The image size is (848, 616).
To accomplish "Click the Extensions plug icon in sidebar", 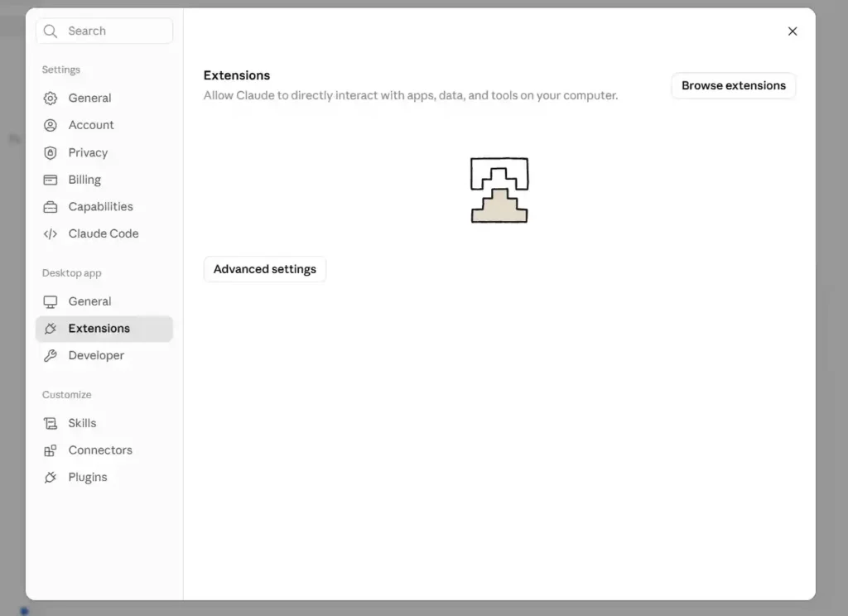I will pyautogui.click(x=51, y=329).
